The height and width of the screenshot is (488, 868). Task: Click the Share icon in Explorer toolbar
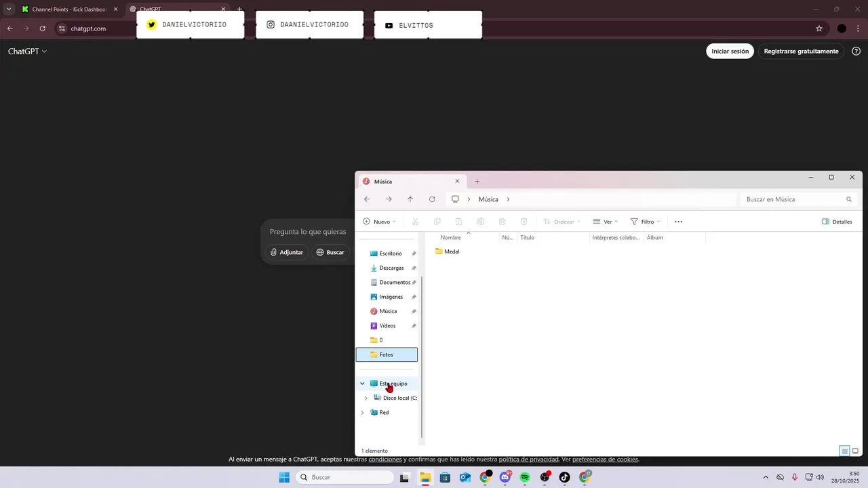tap(502, 222)
